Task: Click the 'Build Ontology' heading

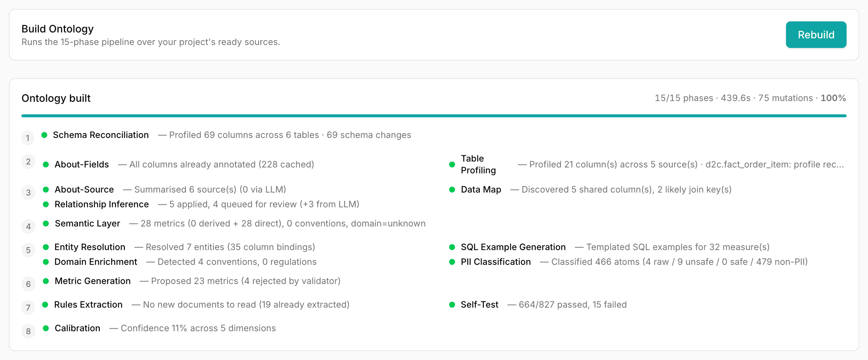Action: tap(58, 29)
